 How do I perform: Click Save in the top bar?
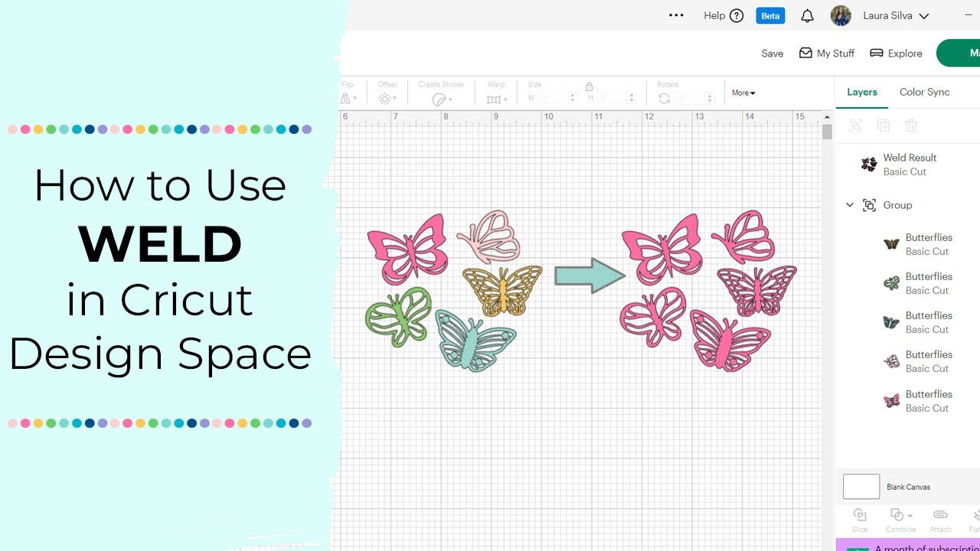pos(772,54)
